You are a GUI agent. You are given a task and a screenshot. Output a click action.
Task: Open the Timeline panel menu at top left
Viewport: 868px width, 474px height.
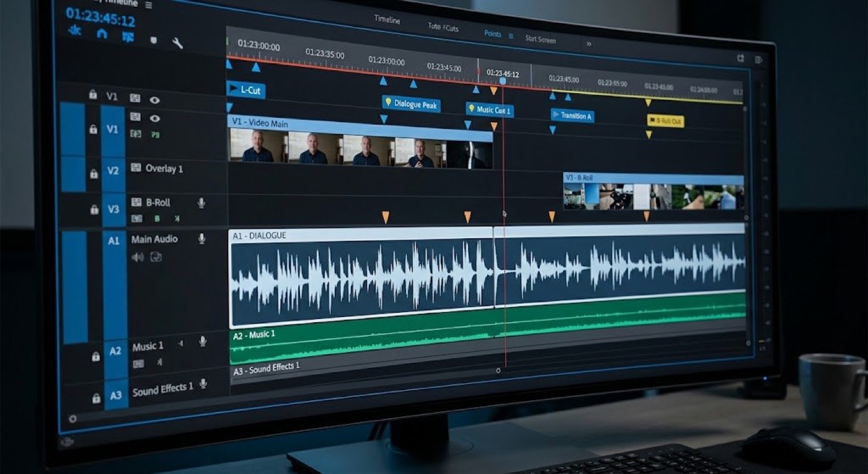149,4
